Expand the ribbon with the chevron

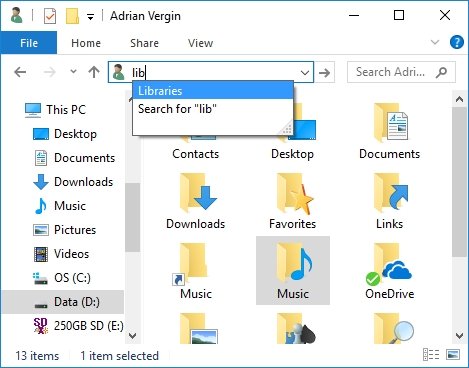coord(435,42)
